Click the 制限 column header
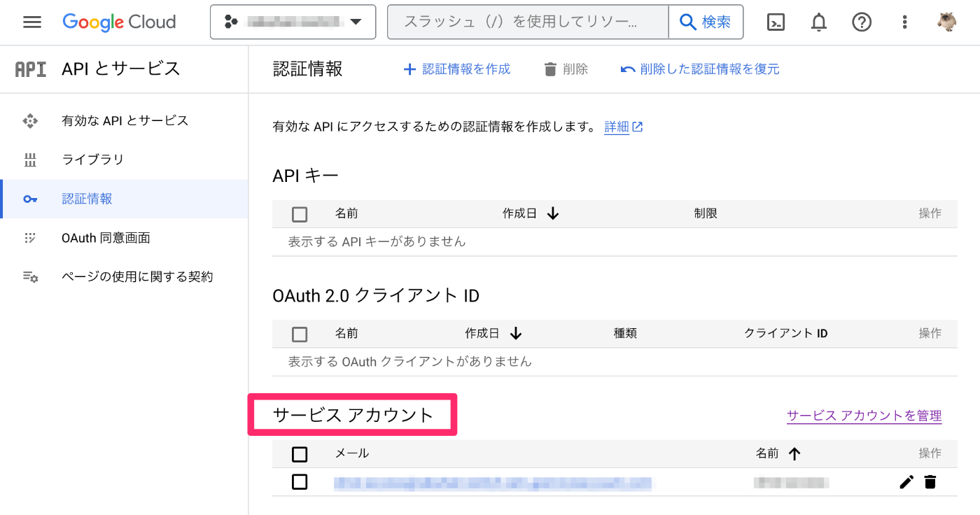Screen dimensions: 980x515 [x=706, y=213]
